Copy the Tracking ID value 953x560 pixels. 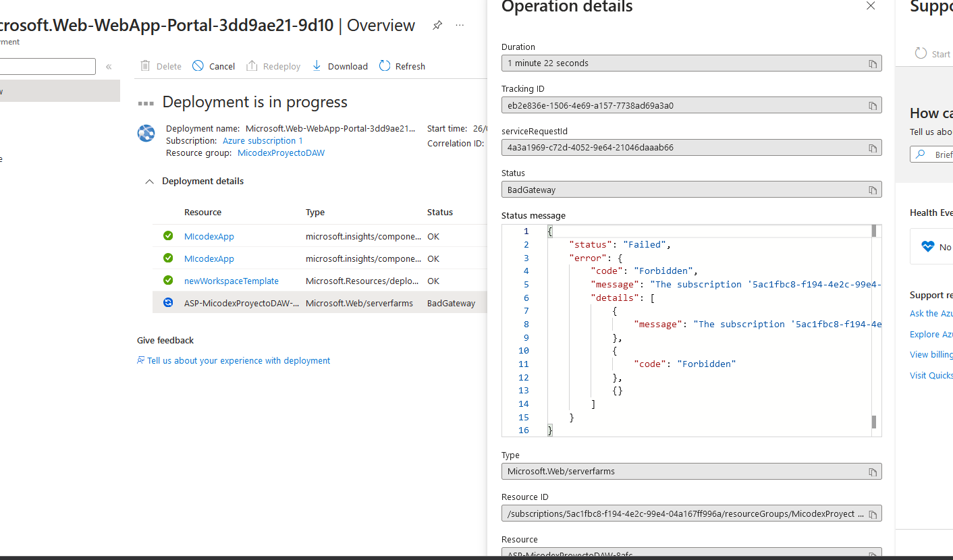pos(873,106)
